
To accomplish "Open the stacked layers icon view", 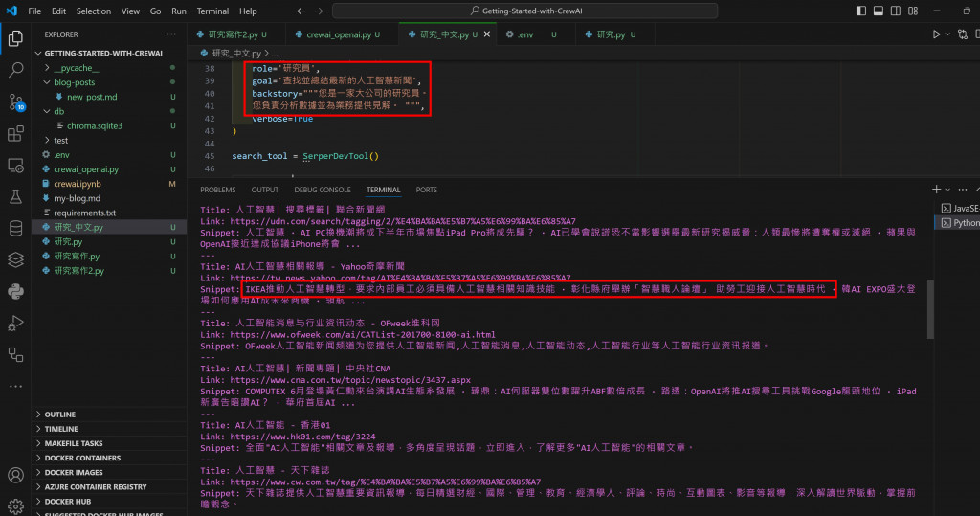I will pos(15,259).
